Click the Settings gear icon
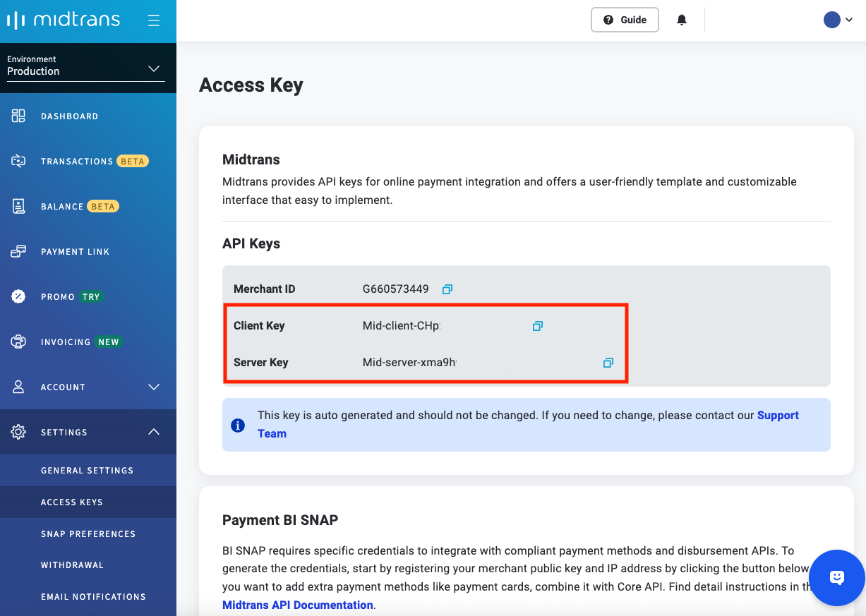 [18, 432]
